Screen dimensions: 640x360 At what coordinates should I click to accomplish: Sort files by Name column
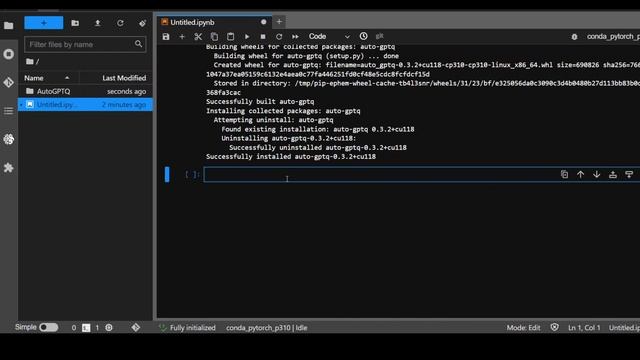[47, 78]
